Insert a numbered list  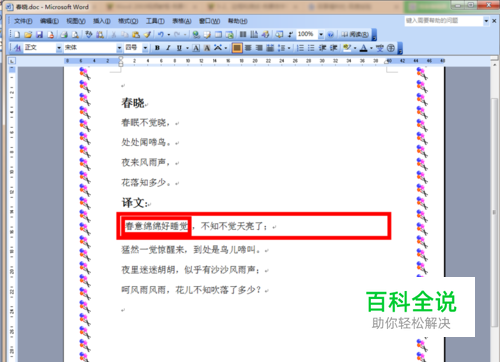(x=300, y=48)
